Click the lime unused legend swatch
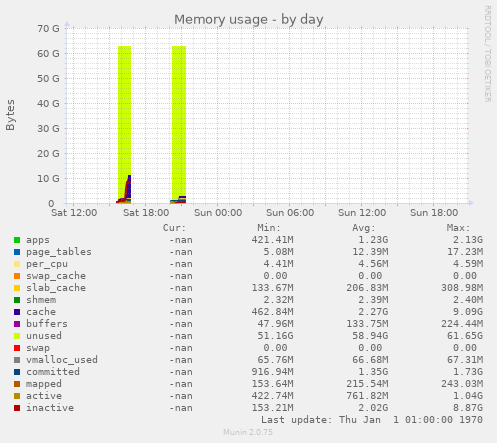The image size is (497, 443). pyautogui.click(x=17, y=336)
